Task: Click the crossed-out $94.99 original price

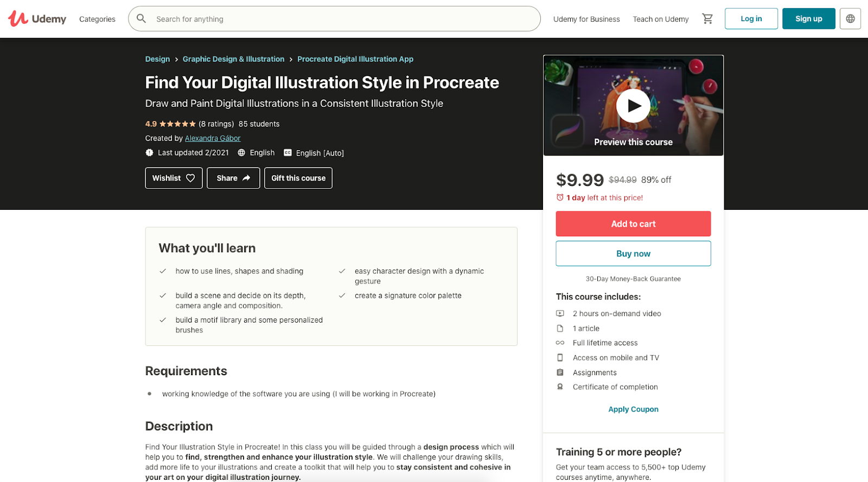Action: point(623,180)
